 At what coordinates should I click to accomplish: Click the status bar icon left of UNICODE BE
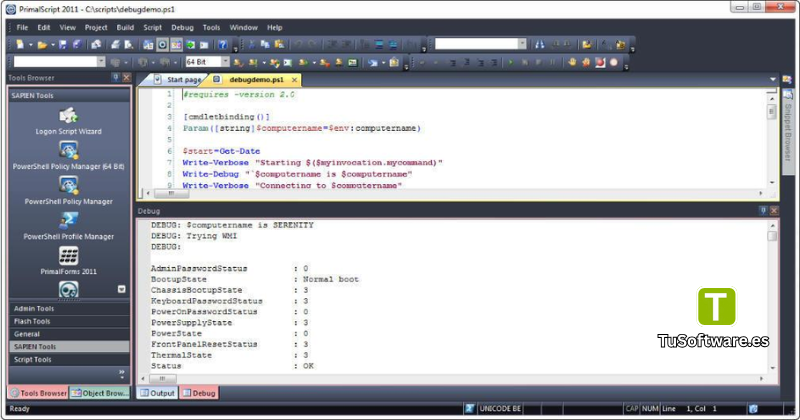pyautogui.click(x=469, y=409)
